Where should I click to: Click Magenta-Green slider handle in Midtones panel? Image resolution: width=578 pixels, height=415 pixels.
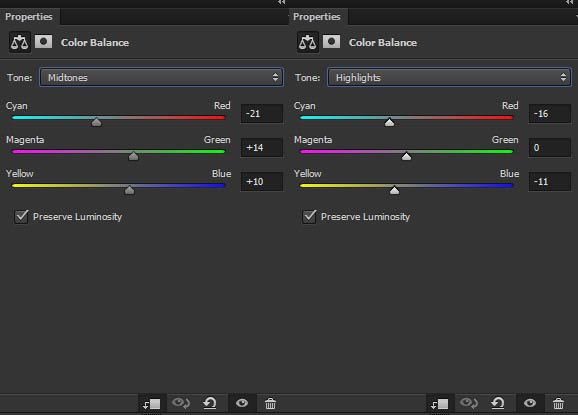pos(133,156)
